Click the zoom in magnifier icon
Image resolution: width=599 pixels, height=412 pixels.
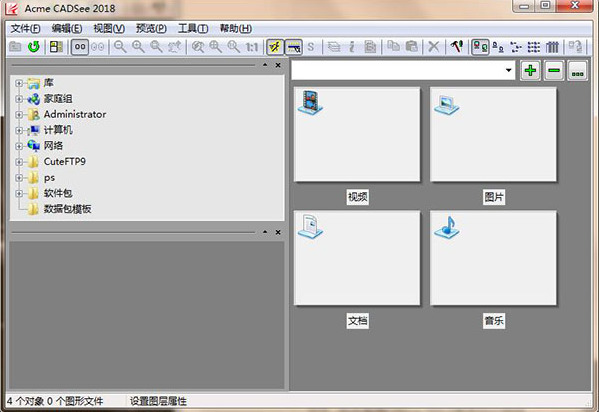coord(138,47)
